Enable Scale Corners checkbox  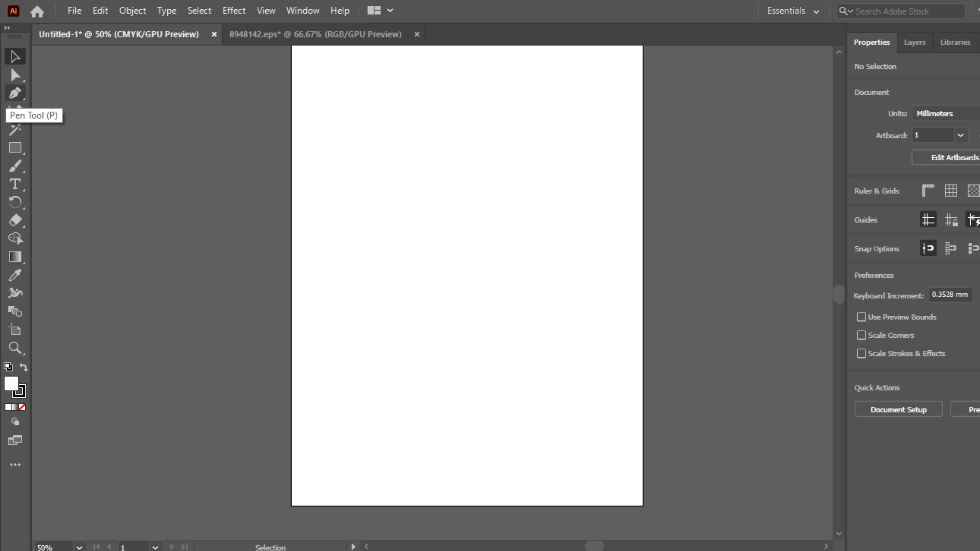(861, 335)
